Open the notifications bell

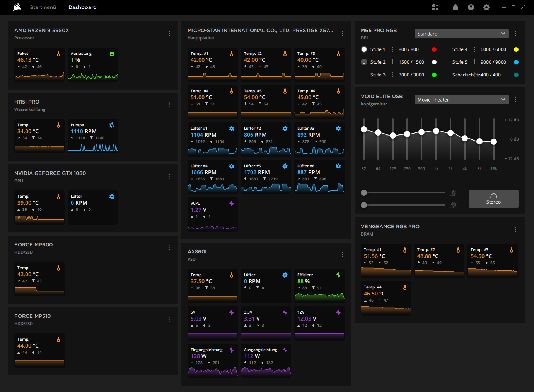pyautogui.click(x=456, y=7)
